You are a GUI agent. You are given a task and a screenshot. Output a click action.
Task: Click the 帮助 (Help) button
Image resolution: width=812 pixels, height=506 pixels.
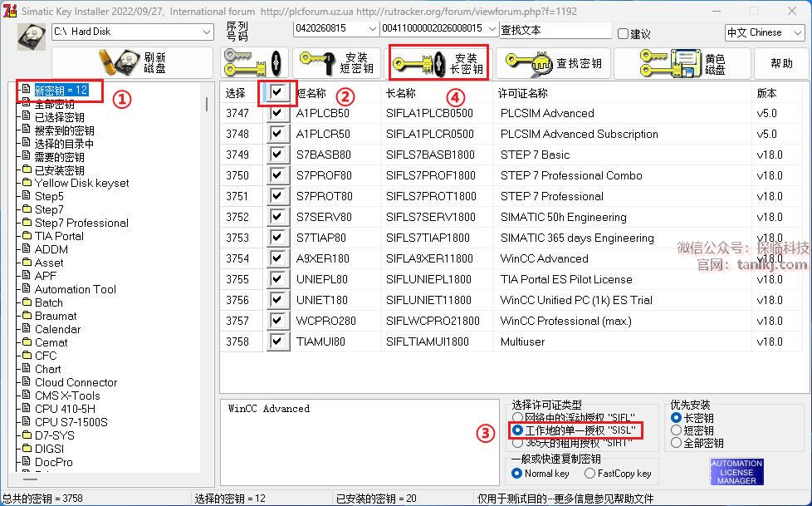point(781,63)
